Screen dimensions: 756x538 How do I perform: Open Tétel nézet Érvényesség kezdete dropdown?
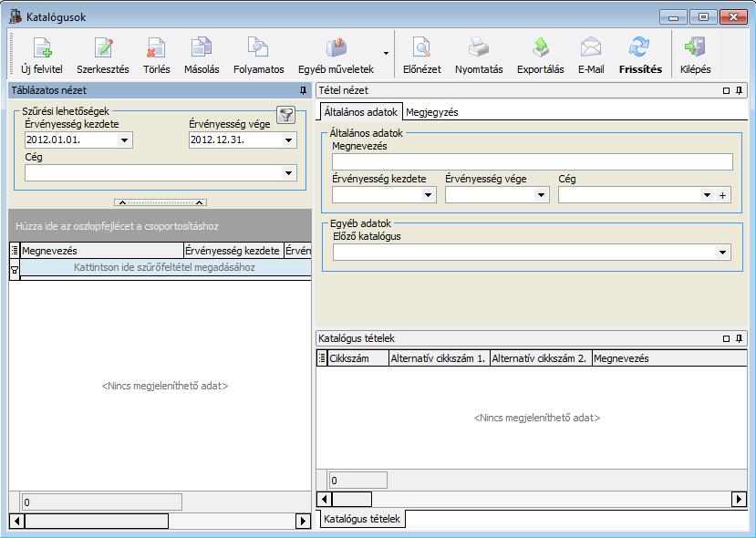428,195
